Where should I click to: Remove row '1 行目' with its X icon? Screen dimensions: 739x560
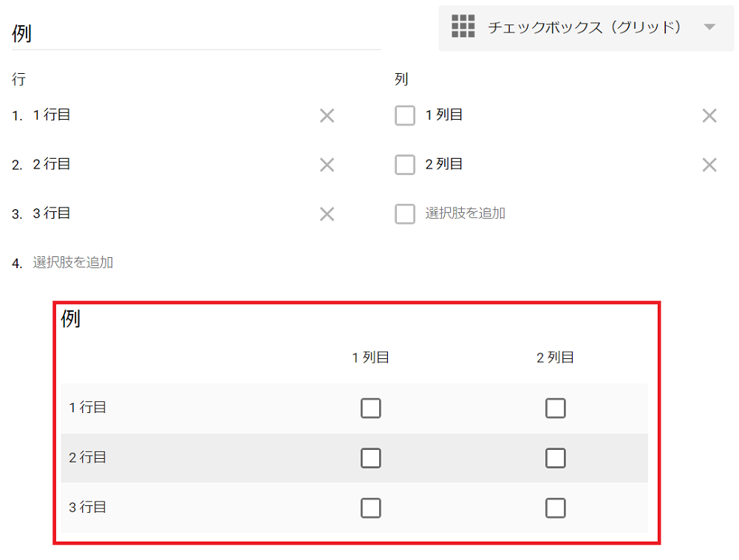(327, 115)
